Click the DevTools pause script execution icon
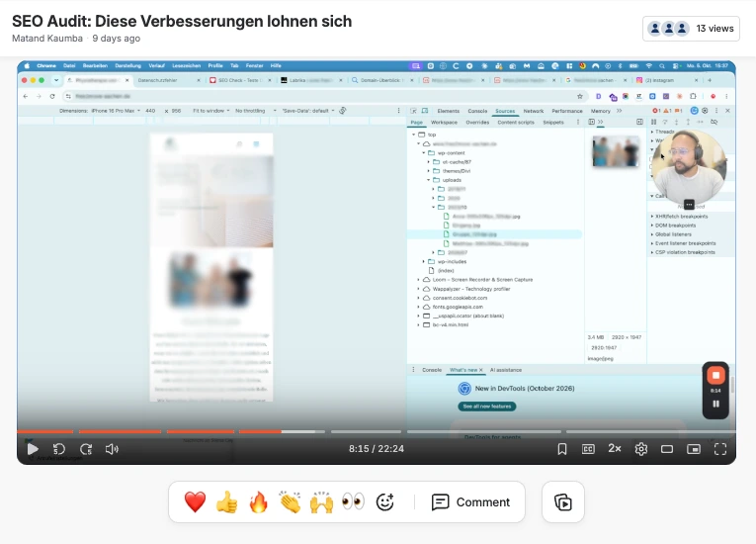Image resolution: width=756 pixels, height=544 pixels. pos(654,122)
